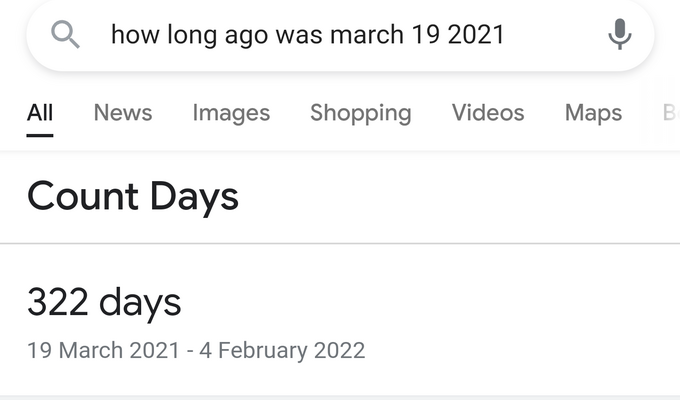Click the magnifying glass search icon
This screenshot has height=400, width=680.
(x=65, y=35)
